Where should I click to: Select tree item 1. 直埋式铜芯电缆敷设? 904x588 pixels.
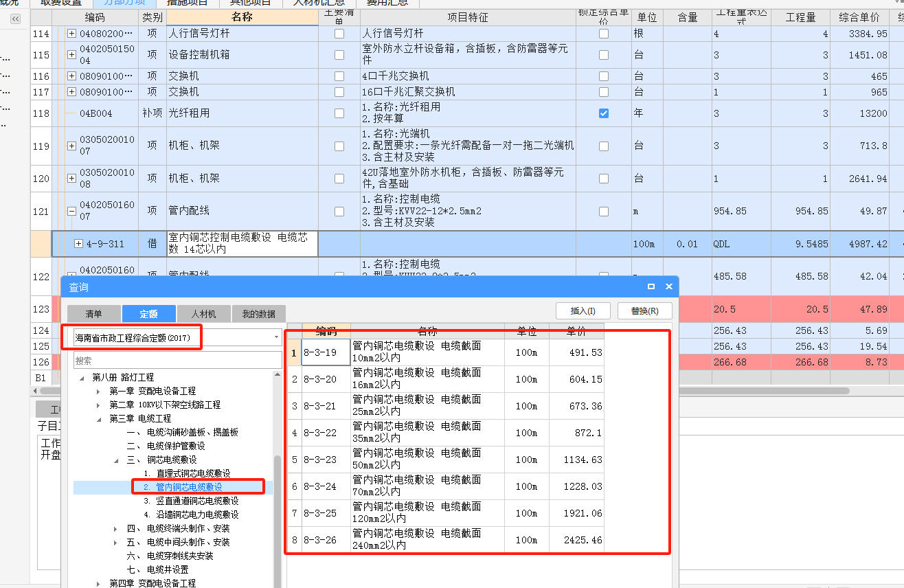(187, 474)
